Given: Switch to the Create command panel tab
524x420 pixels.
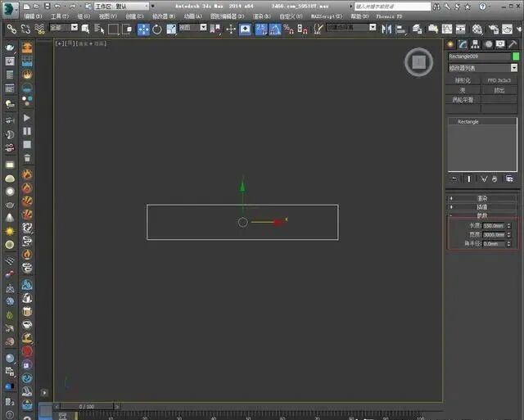Looking at the screenshot, I should point(450,44).
